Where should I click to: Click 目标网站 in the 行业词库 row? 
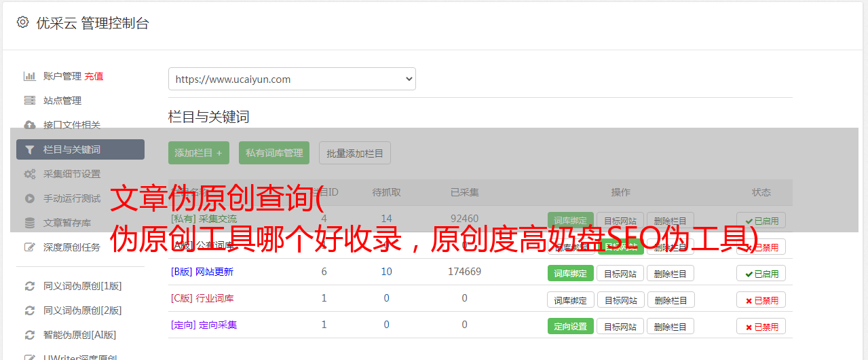click(x=620, y=300)
